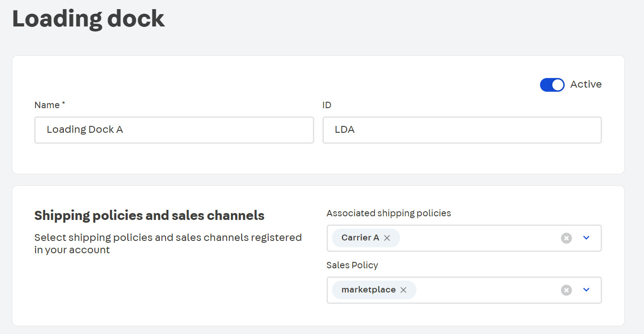
Task: Remove the marketplace sales policy chip
Action: click(x=403, y=290)
